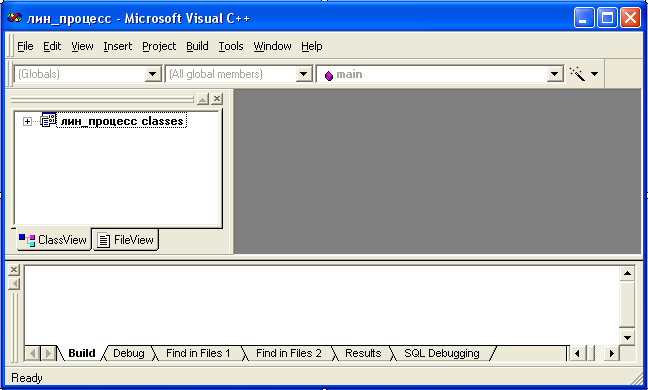
Task: Select the Debug output tab
Action: tap(129, 353)
